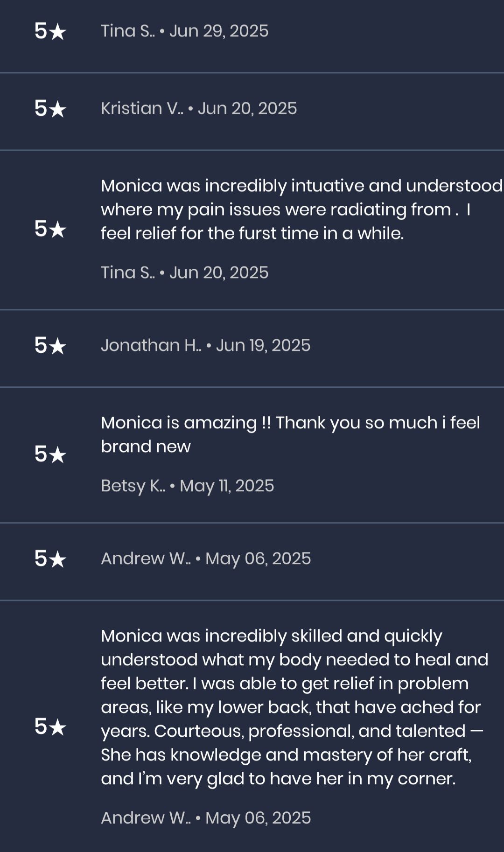Click 'Monica was incredibly skilled' review paragraph

[294, 707]
